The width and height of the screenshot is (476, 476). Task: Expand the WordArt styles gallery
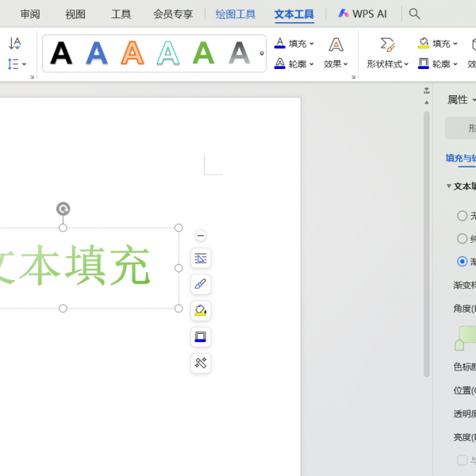[262, 54]
